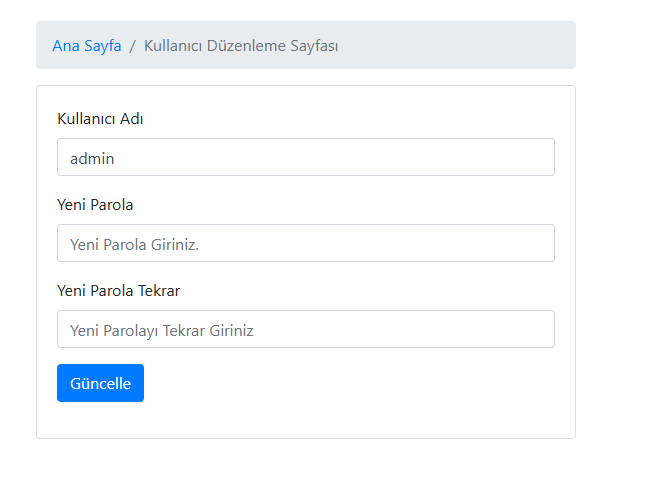Place cursor in the username box
Viewport: 645px width, 484px height.
(306, 157)
